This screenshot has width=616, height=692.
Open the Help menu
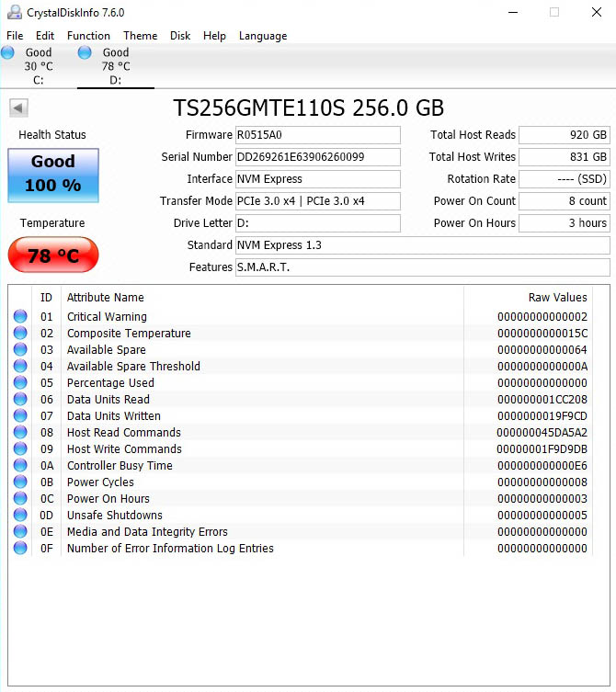[x=214, y=36]
